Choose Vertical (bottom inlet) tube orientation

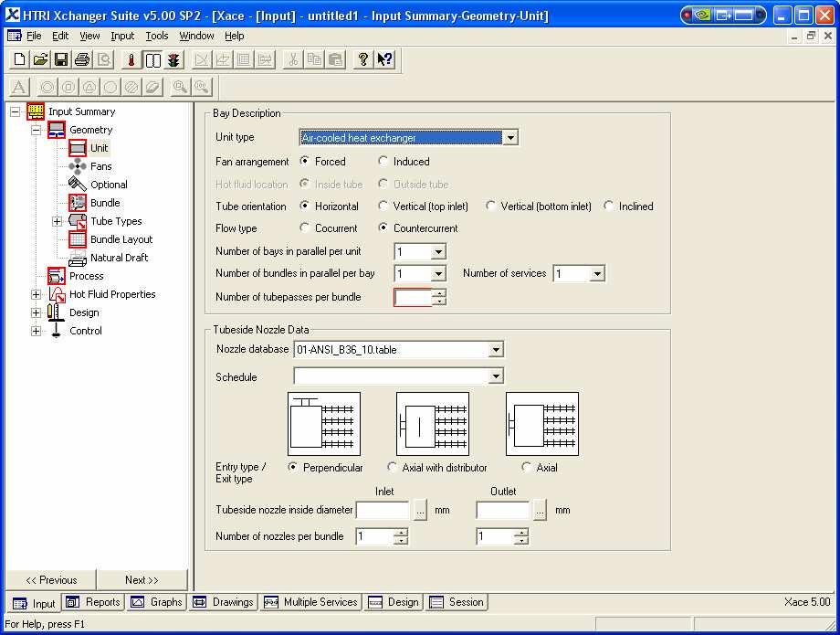coord(490,206)
